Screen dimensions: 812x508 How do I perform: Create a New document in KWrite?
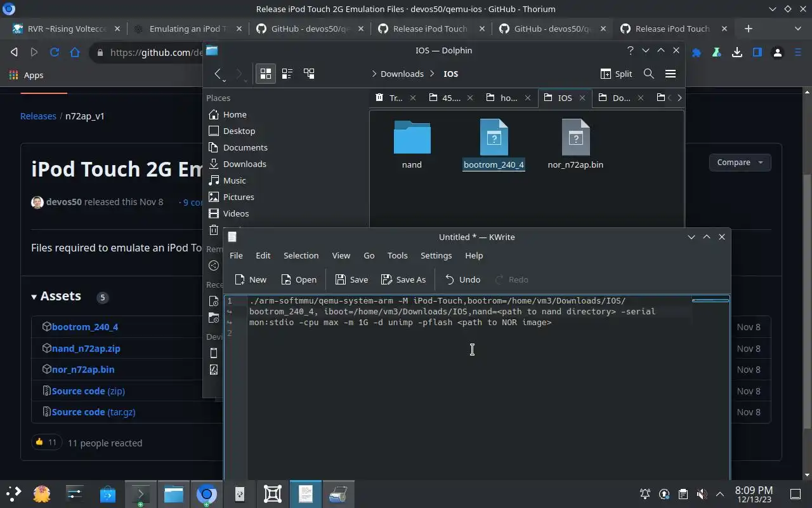point(251,279)
